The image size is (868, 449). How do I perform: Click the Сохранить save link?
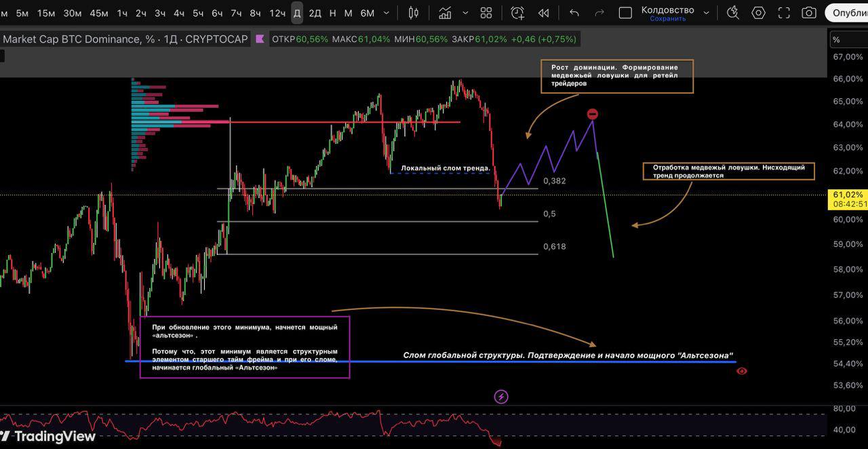point(668,19)
